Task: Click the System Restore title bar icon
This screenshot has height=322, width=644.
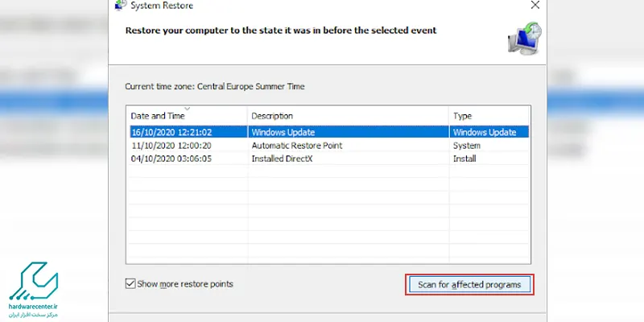Action: pyautogui.click(x=120, y=5)
